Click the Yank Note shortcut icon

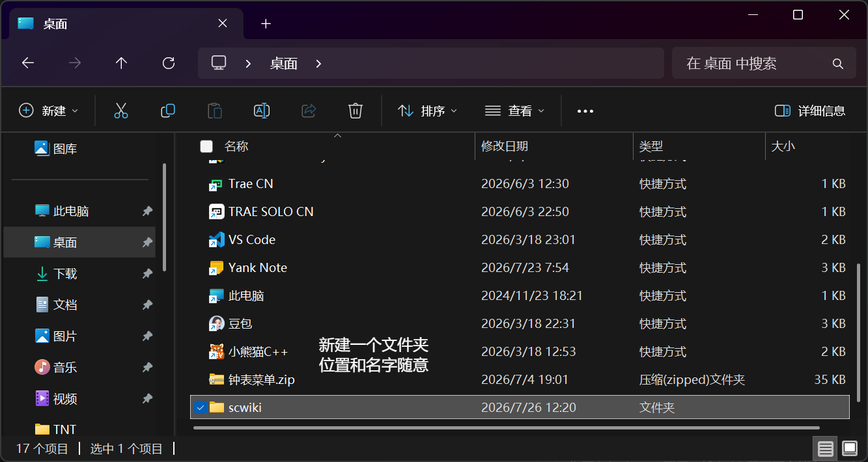216,268
